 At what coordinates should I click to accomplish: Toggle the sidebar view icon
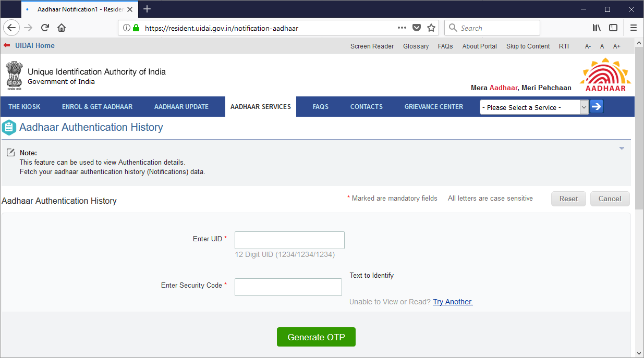click(x=613, y=28)
